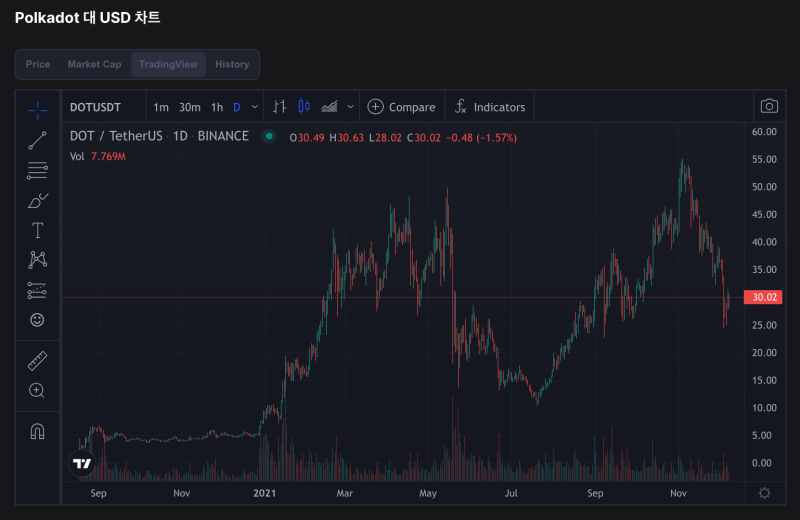
Task: Click the BINANCE exchange label in legend
Action: pos(223,136)
